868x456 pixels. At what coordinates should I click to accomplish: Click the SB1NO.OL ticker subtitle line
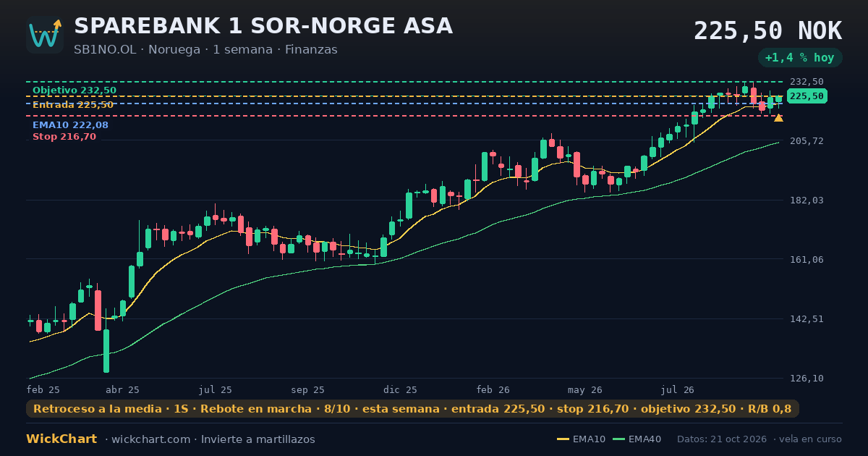coord(205,50)
